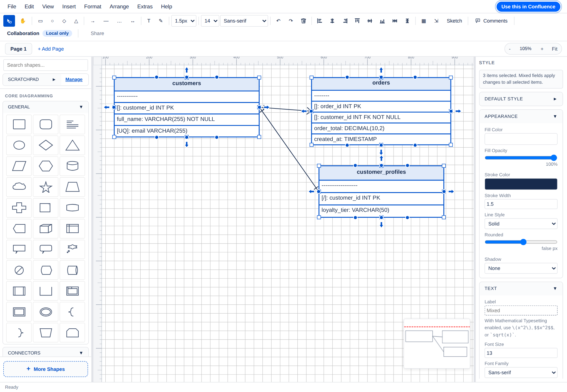The image size is (567, 392).
Task: Open the font size 14 dropdown
Action: pos(210,21)
